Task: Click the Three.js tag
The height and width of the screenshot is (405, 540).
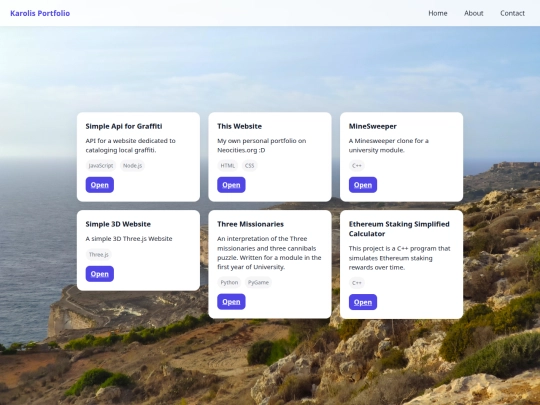Action: [98, 255]
